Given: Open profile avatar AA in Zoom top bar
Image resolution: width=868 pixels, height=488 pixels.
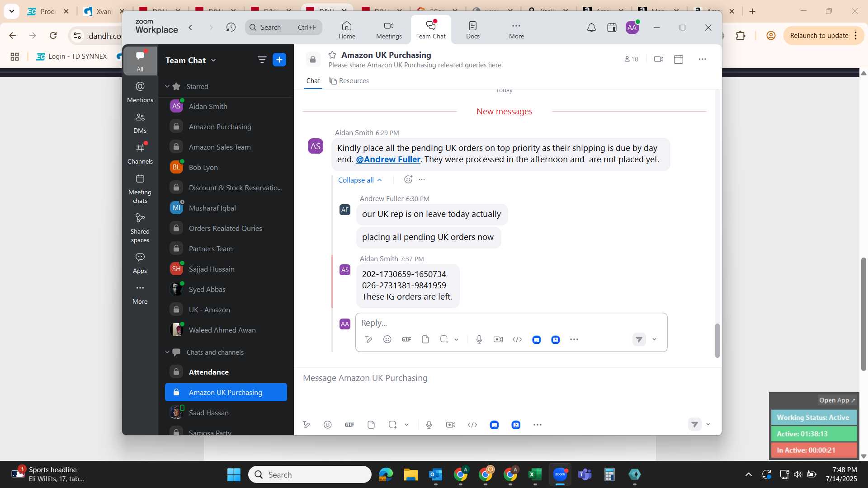Looking at the screenshot, I should (x=632, y=28).
